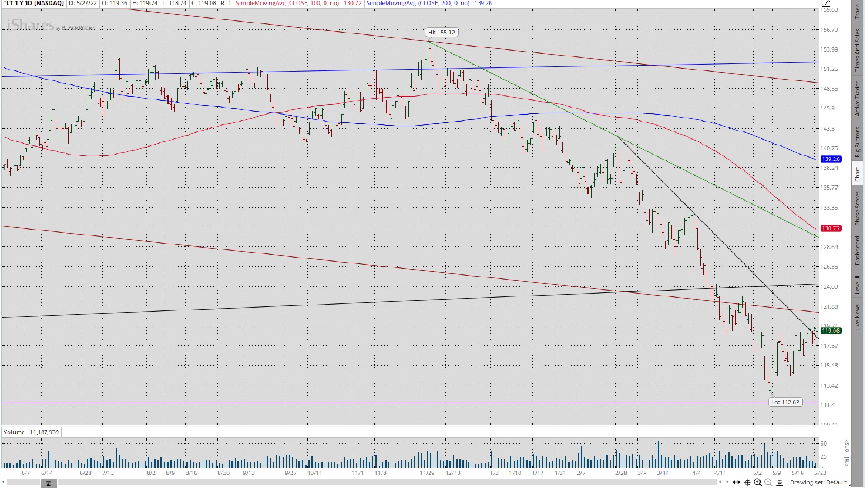Click the SimpleMovingAvg 100 study label
The image size is (868, 488).
pyautogui.click(x=287, y=3)
